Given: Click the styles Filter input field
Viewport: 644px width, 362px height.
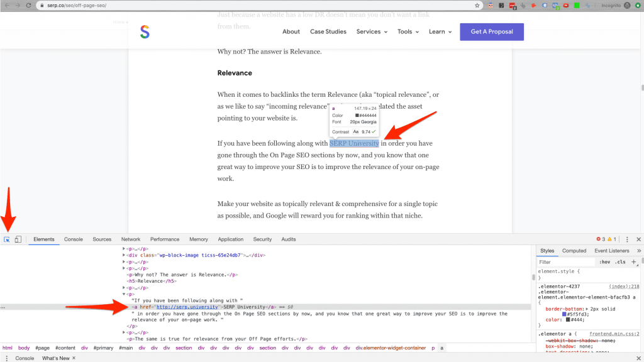Looking at the screenshot, I should click(x=567, y=262).
